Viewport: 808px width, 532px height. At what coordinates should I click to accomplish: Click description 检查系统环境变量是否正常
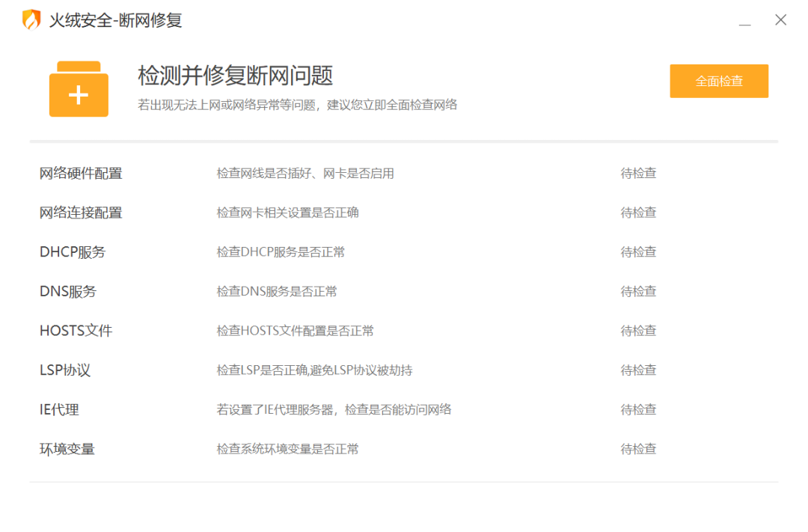pyautogui.click(x=287, y=449)
